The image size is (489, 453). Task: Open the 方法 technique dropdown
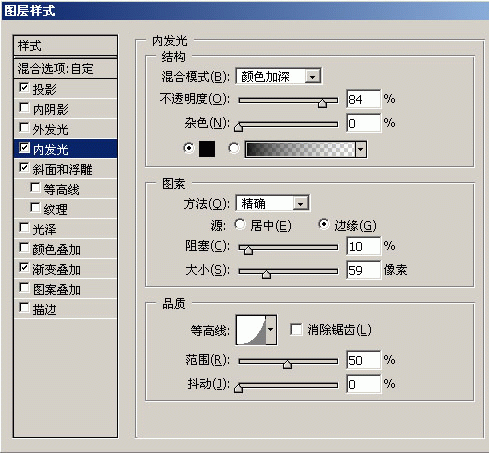(272, 203)
